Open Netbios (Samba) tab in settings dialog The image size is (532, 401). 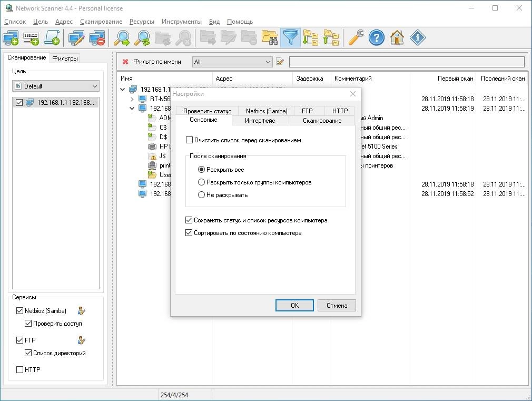(267, 111)
